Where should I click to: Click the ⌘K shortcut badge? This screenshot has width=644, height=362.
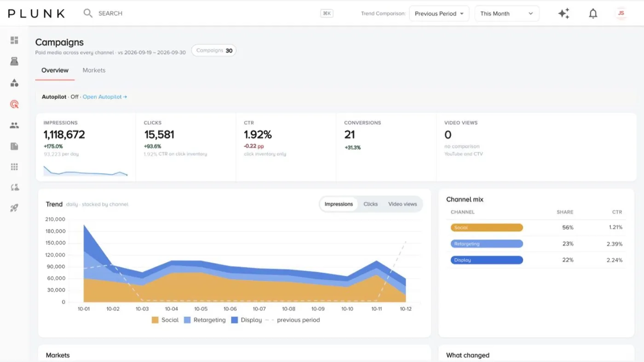coord(327,13)
